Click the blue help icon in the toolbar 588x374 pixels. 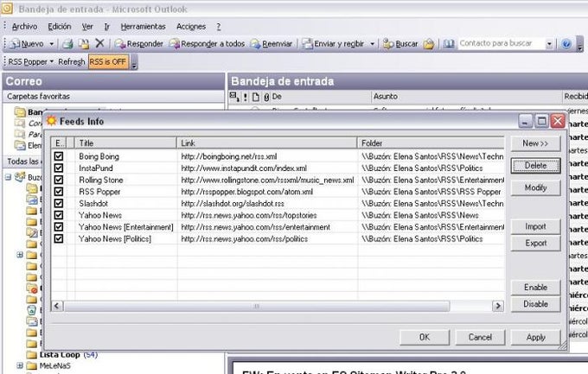pyautogui.click(x=566, y=44)
